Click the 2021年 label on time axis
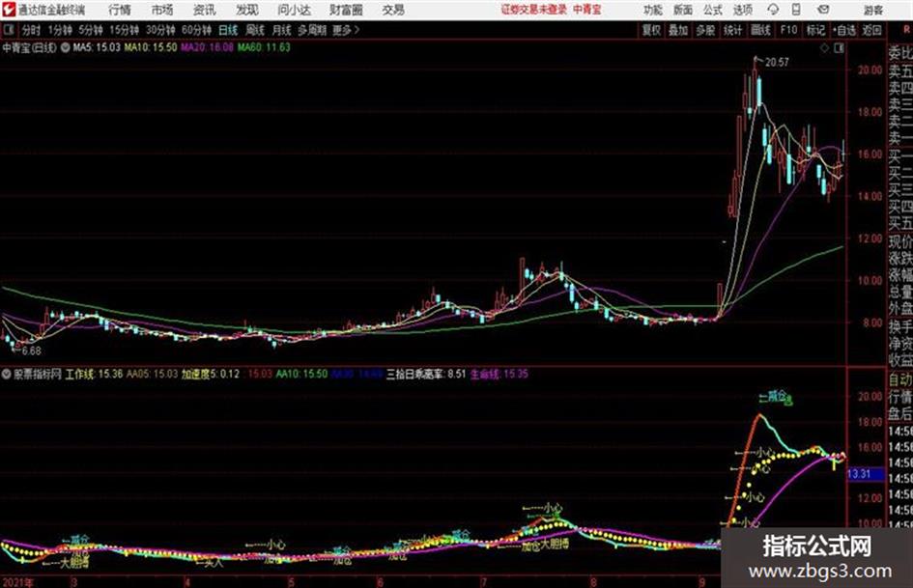This screenshot has width=913, height=588. point(18,582)
